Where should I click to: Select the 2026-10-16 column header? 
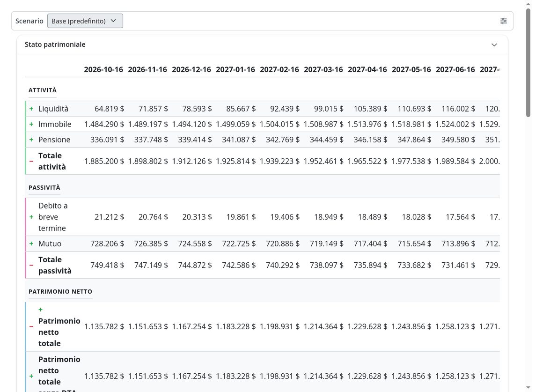(x=103, y=69)
